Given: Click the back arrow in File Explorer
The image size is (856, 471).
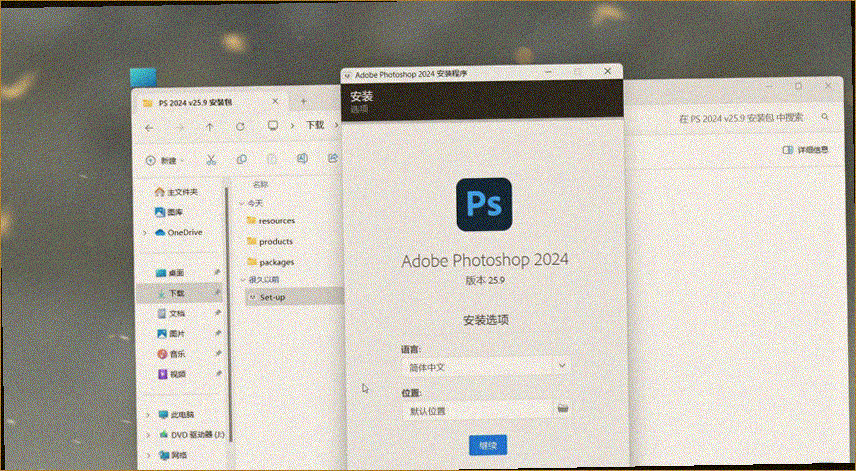Looking at the screenshot, I should coord(149,127).
